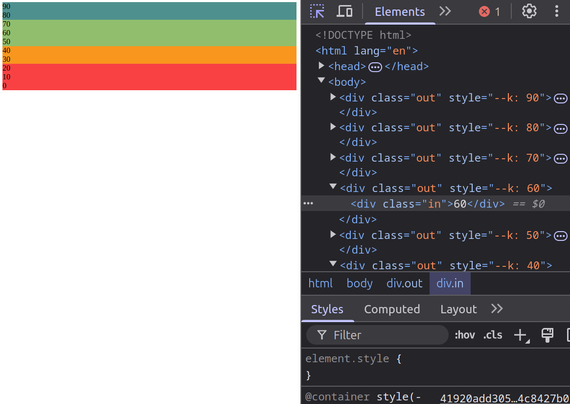Click the green row labeled 50
The width and height of the screenshot is (570, 404).
[149, 42]
